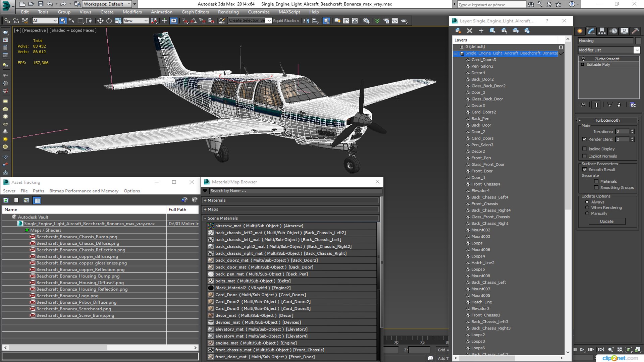Screen dimensions: 644x362
Task: Toggle Render Iters checkbox
Action: 584,139
